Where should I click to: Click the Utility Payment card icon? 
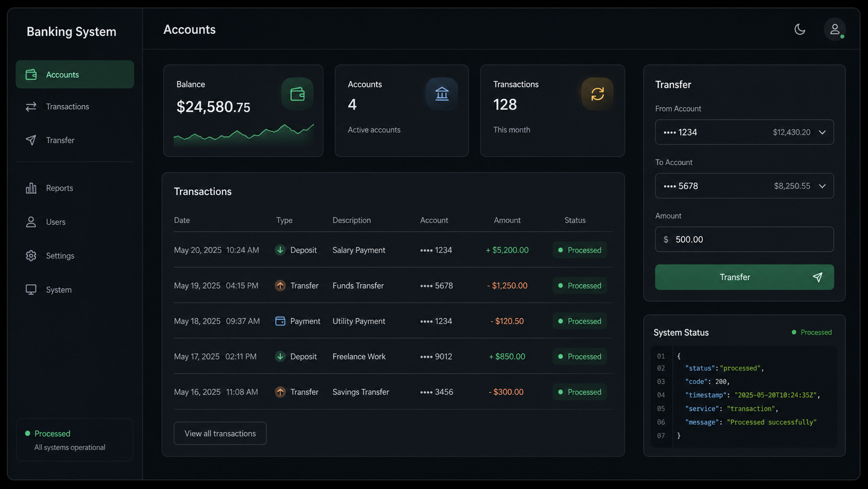[x=280, y=321]
